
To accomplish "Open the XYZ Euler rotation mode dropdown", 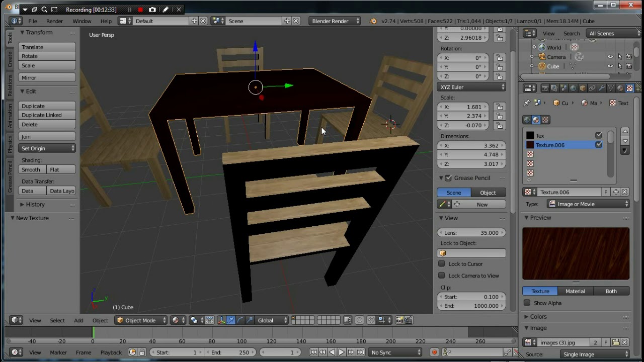I will [x=471, y=87].
